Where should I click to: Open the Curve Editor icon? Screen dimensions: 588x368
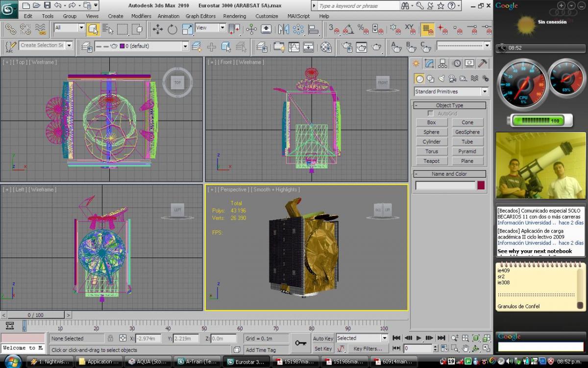pyautogui.click(x=294, y=47)
